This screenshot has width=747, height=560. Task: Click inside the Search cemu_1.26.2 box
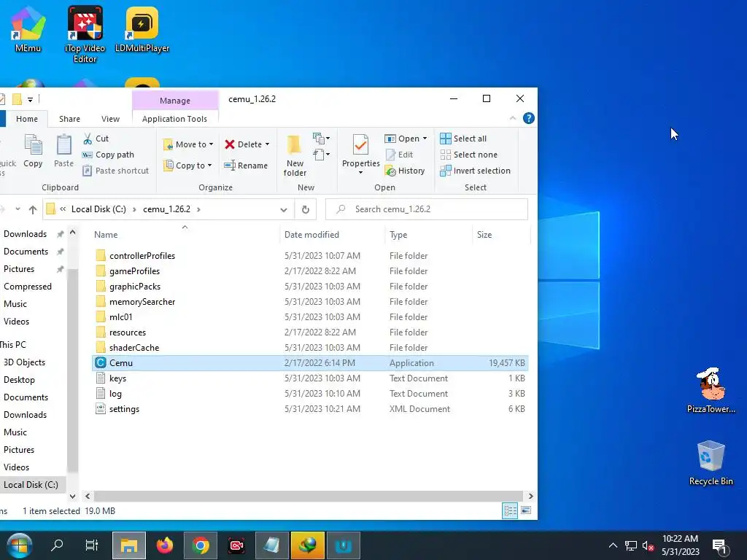(x=426, y=209)
